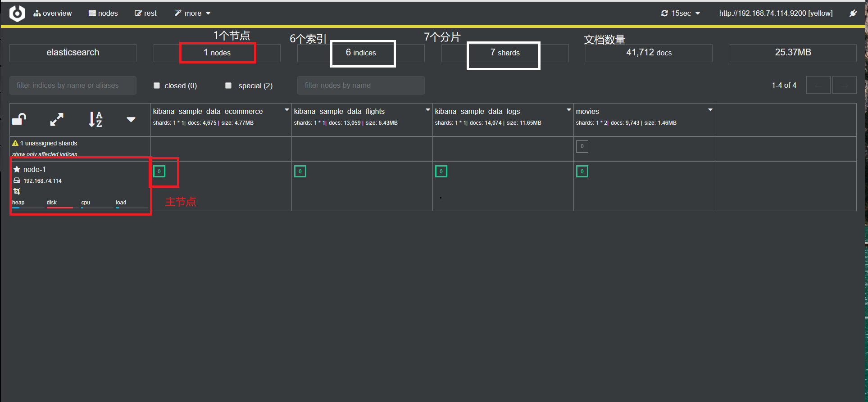This screenshot has width=868, height=402.
Task: Toggle the .special (2) checkbox
Action: [228, 86]
